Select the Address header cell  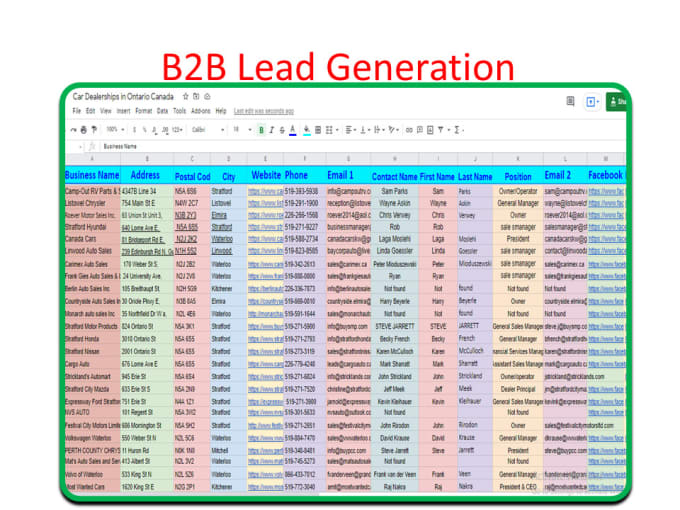[147, 175]
